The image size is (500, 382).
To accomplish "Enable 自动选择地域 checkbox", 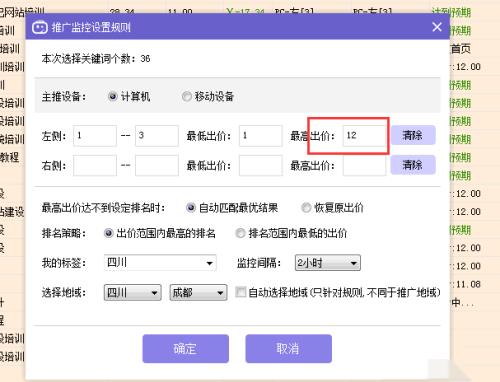I will 240,292.
